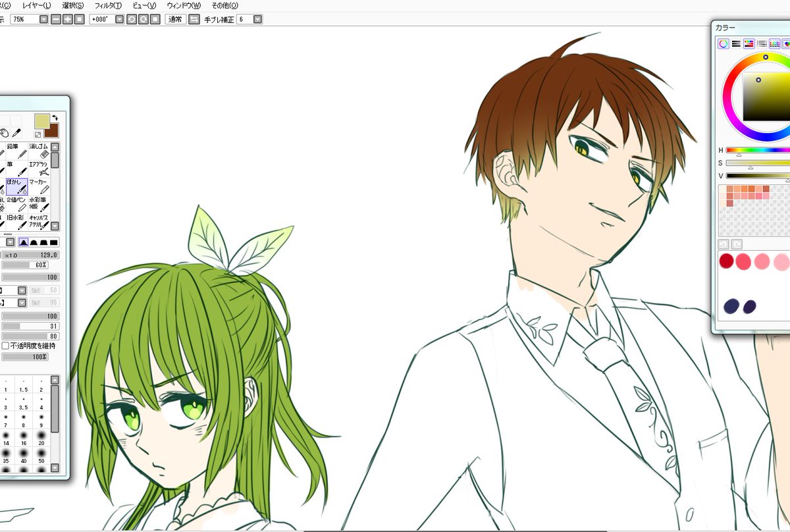The image size is (790, 532).
Task: Click the background brown color swatch
Action: click(54, 130)
